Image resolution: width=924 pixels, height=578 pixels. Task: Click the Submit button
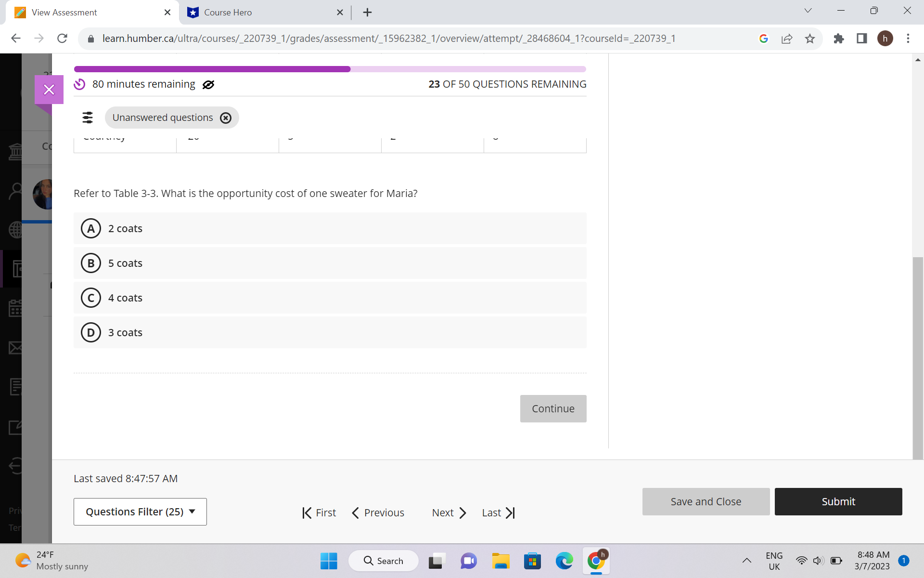pyautogui.click(x=838, y=501)
